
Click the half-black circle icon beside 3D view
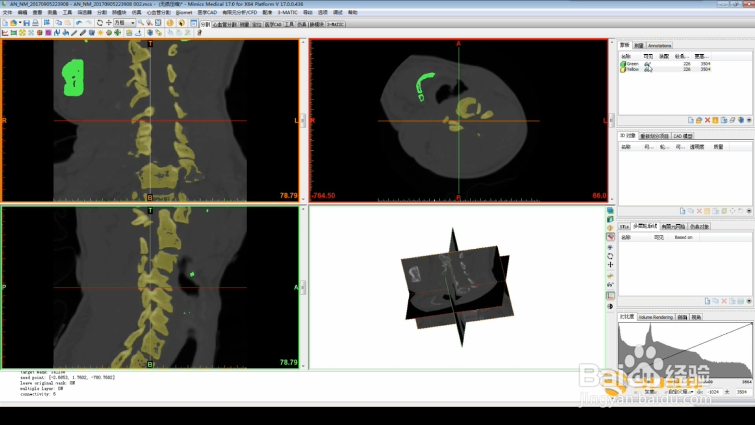tap(610, 306)
